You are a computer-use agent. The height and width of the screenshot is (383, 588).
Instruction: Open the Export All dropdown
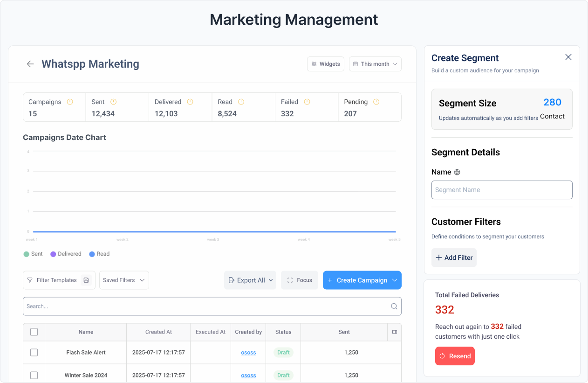coord(250,280)
